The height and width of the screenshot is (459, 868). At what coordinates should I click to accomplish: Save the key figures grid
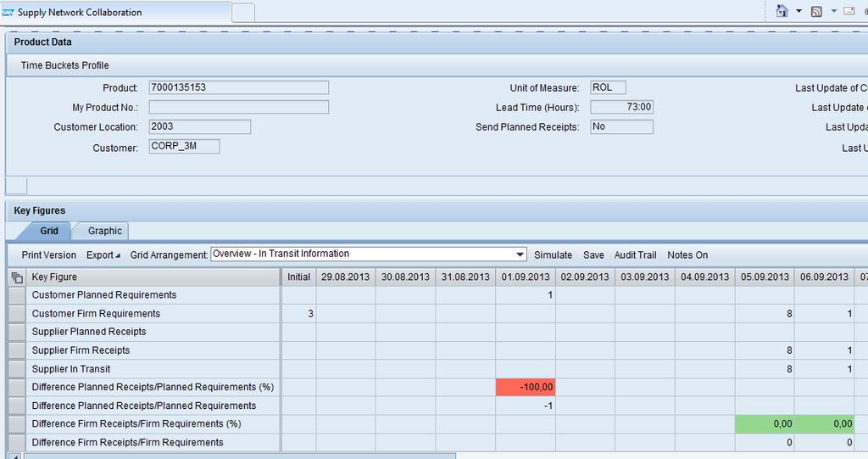593,255
